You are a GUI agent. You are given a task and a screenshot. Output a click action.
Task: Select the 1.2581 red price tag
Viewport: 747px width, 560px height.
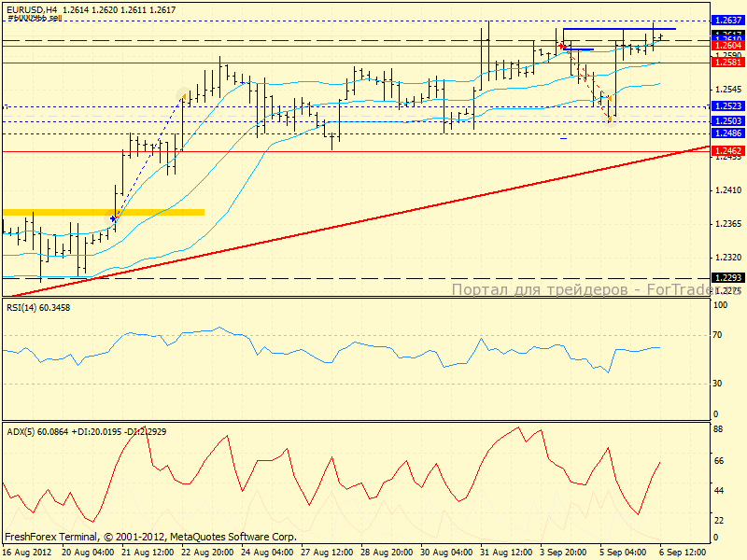(727, 63)
